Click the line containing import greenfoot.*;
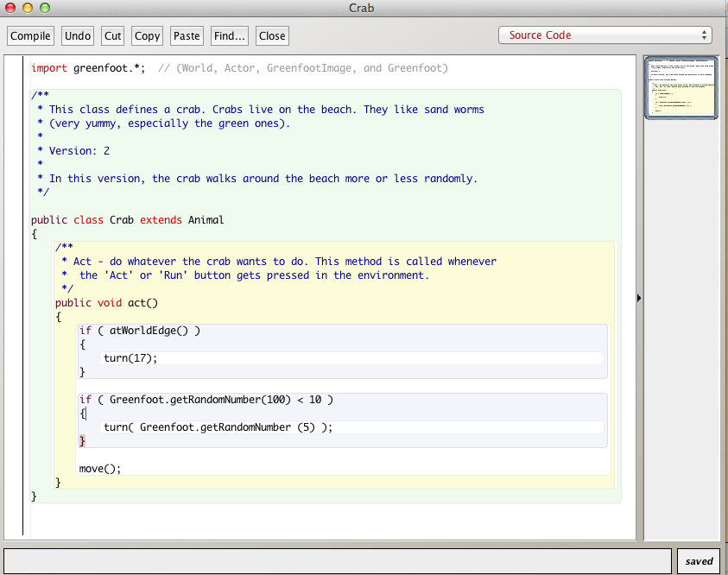This screenshot has height=575, width=728. [239, 68]
